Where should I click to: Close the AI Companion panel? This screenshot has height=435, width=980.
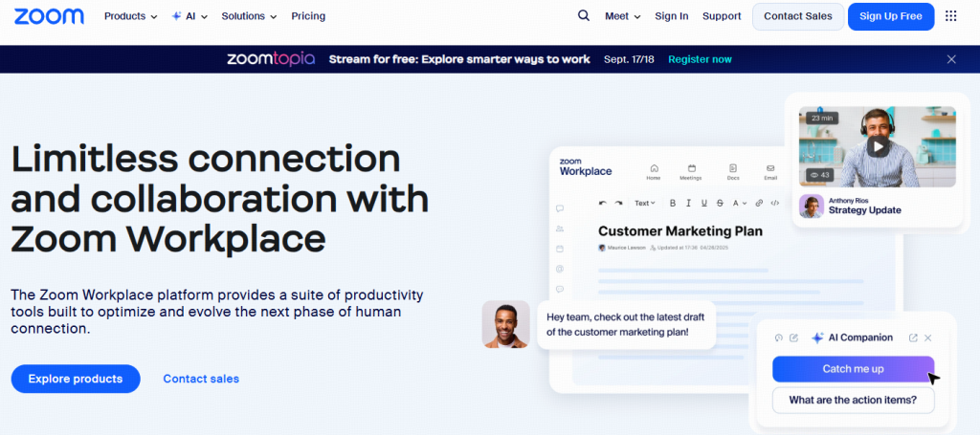point(928,337)
